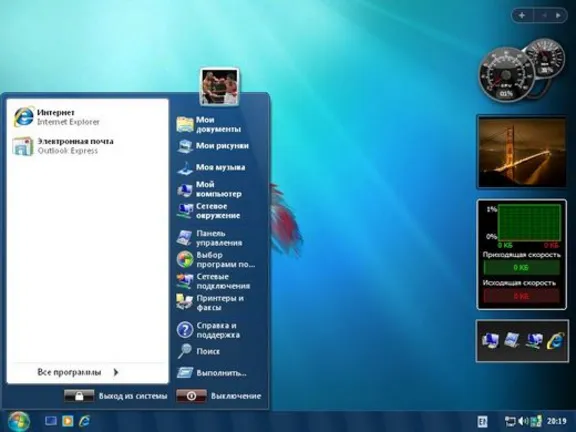This screenshot has width=576, height=432.
Task: Click the sidebar add gadget plus button
Action: click(x=522, y=15)
